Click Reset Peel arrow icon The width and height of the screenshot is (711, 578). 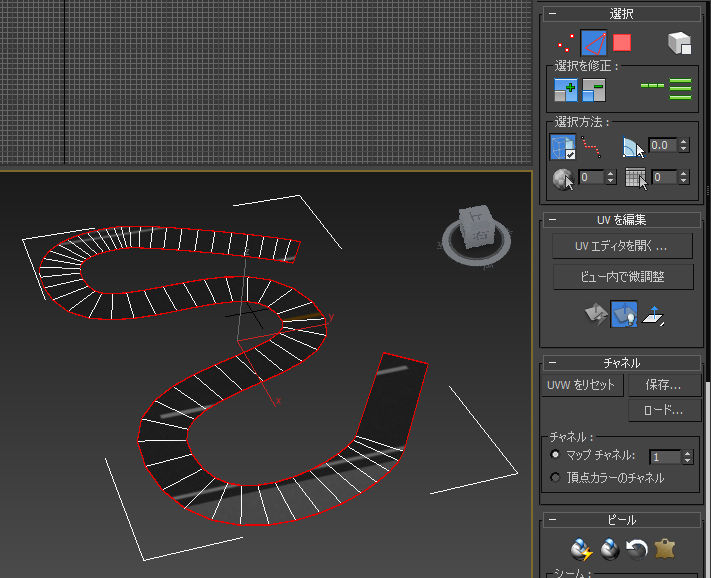point(637,549)
